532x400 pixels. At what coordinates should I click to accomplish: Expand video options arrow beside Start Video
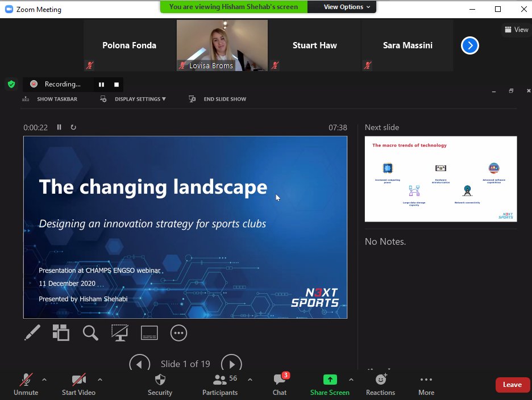(x=100, y=380)
